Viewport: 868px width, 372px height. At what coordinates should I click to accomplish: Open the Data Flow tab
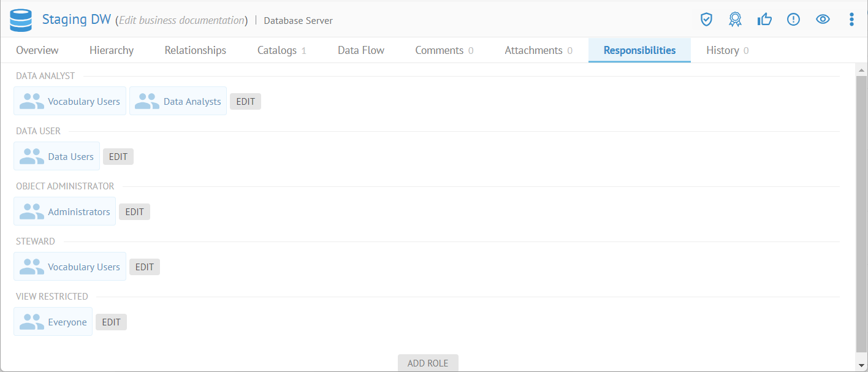[361, 50]
